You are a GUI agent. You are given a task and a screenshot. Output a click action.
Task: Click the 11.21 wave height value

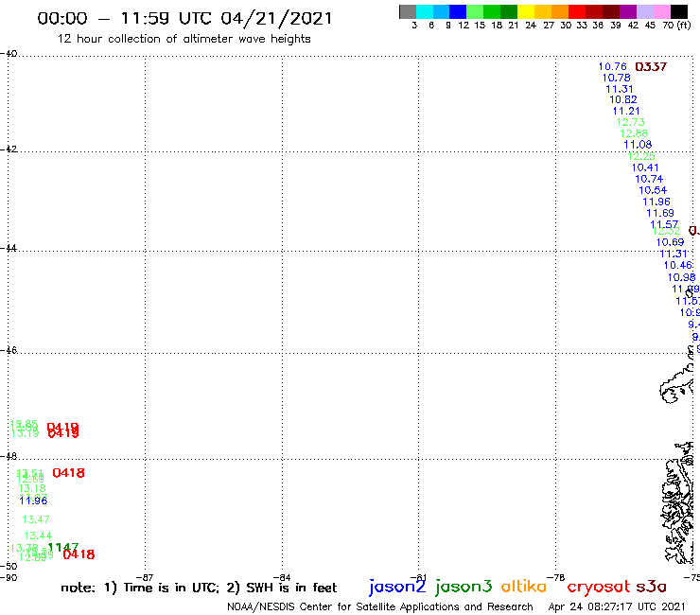click(626, 111)
